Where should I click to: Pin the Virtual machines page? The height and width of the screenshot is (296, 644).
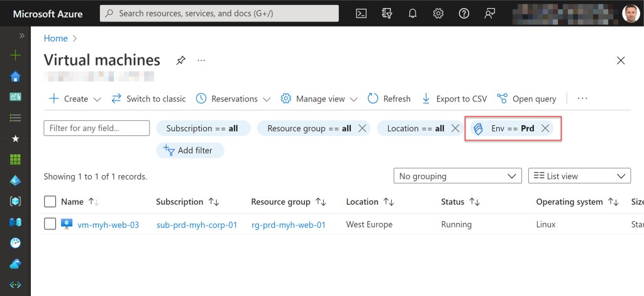pos(180,60)
